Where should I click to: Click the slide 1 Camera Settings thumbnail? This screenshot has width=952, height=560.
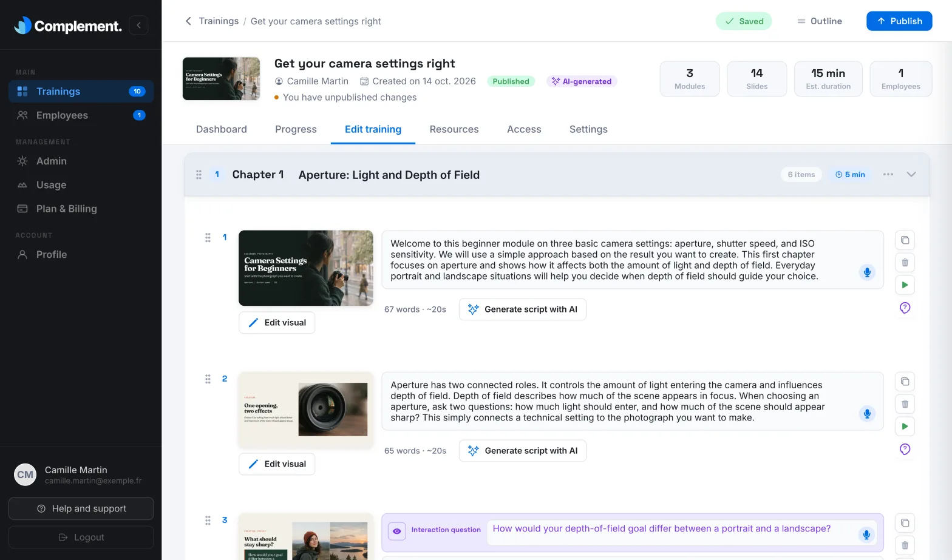[306, 268]
